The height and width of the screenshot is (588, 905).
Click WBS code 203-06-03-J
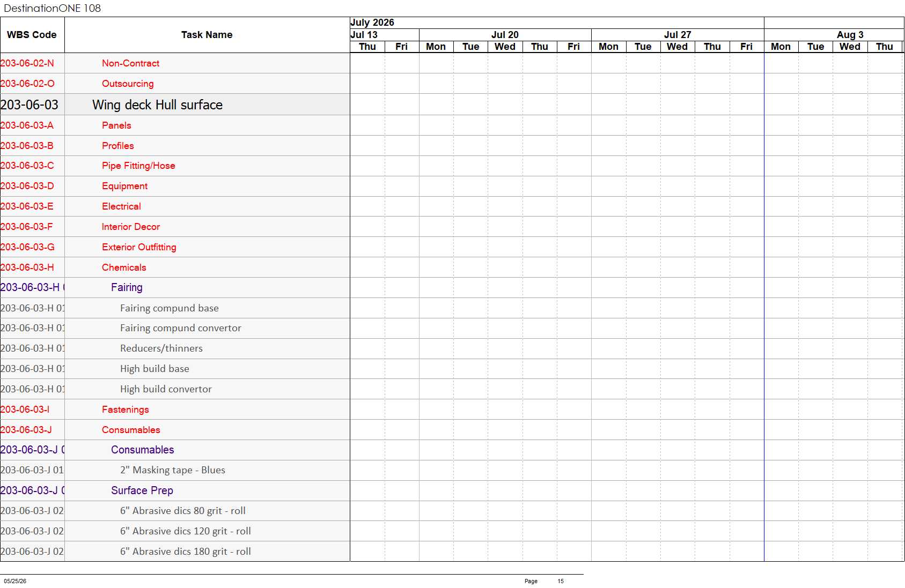coord(26,430)
